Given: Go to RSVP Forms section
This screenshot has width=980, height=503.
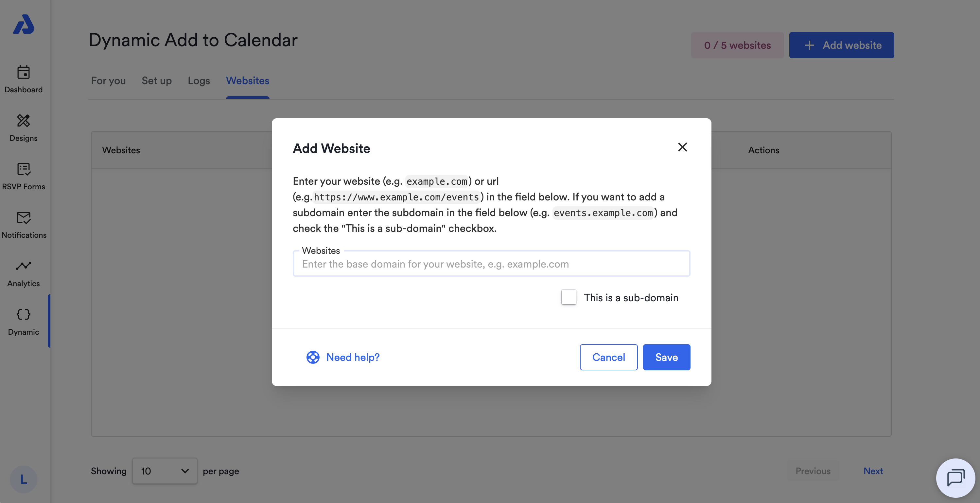Looking at the screenshot, I should [23, 176].
